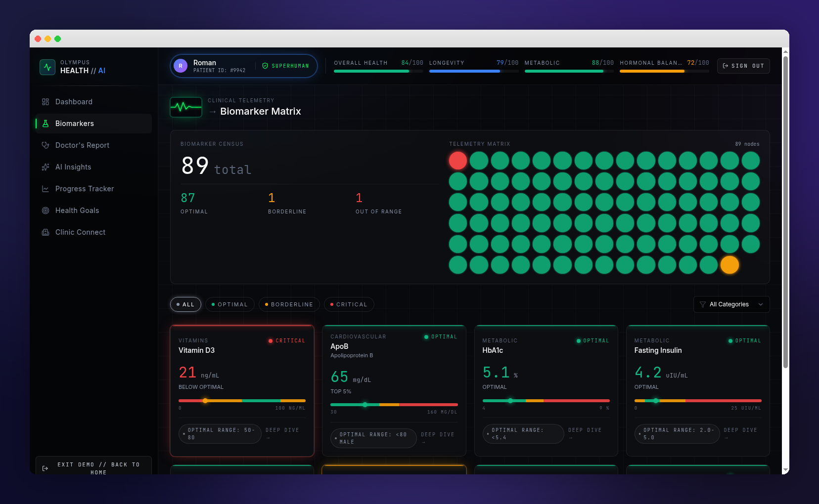Click the page vertical scrollbar
819x504 pixels.
click(785, 212)
